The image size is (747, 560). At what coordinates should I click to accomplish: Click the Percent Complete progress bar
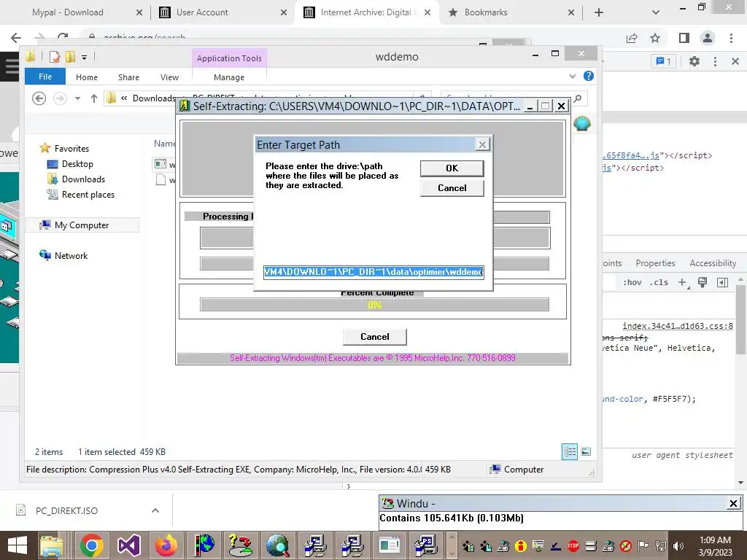click(x=374, y=305)
